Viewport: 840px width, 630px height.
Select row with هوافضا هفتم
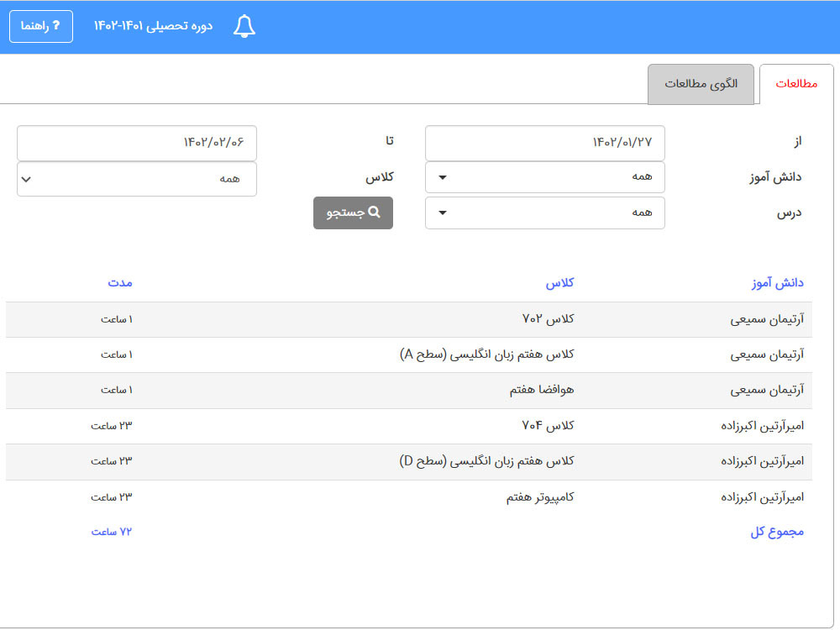[409, 391]
